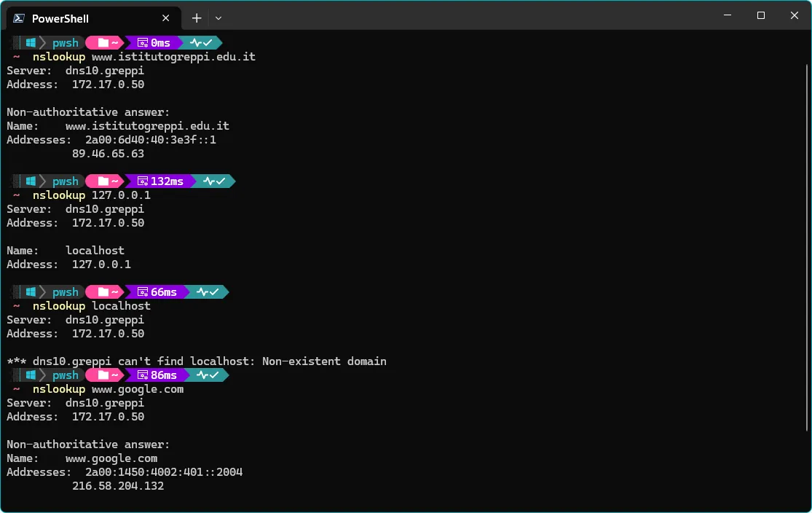Image resolution: width=812 pixels, height=513 pixels.
Task: Click the folder icon in the 86ms prompt
Action: (x=103, y=375)
